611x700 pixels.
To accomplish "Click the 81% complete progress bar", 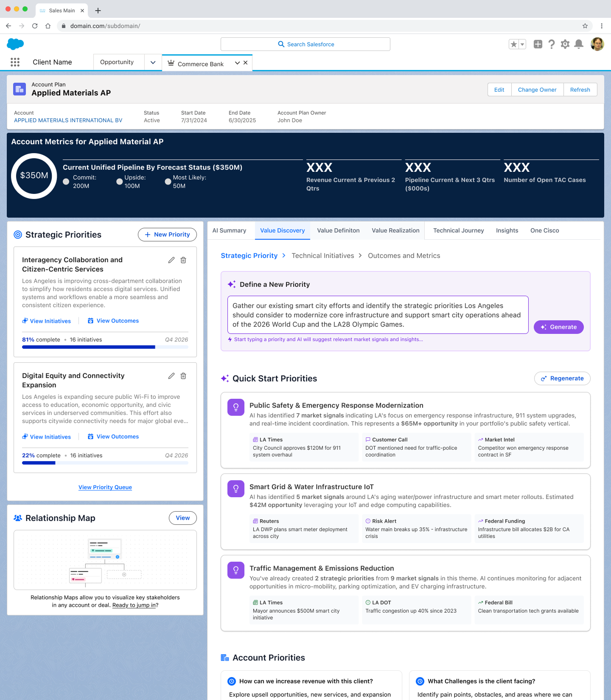I will coord(105,347).
